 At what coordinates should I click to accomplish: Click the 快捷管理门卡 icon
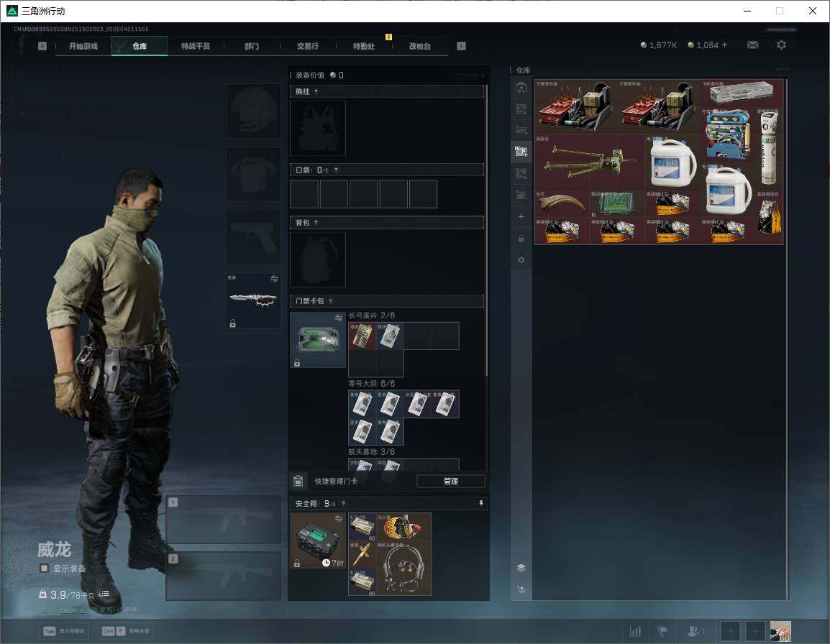pos(298,481)
